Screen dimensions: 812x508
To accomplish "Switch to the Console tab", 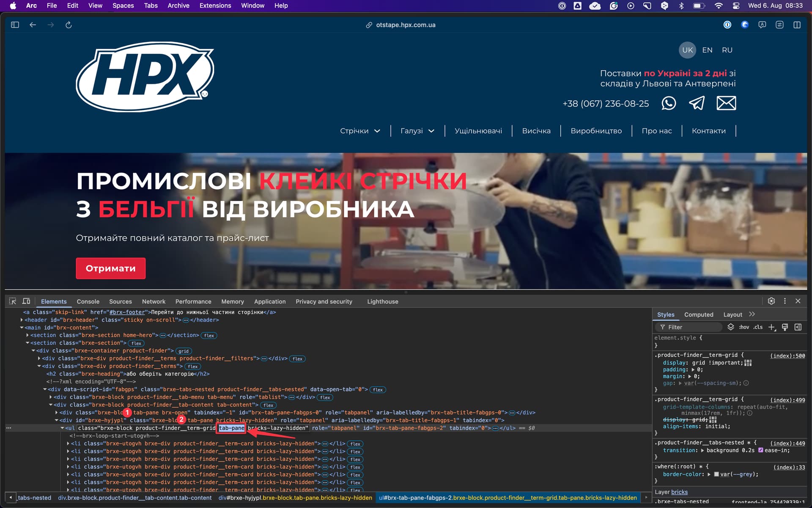I will (88, 301).
